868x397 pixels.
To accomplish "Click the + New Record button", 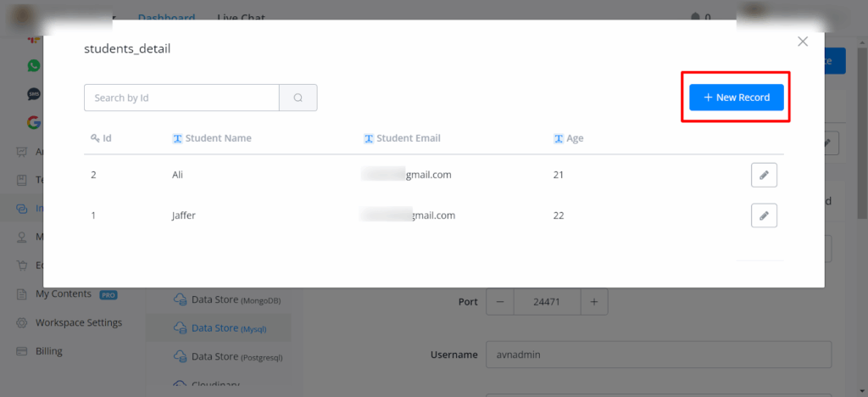I will point(736,98).
